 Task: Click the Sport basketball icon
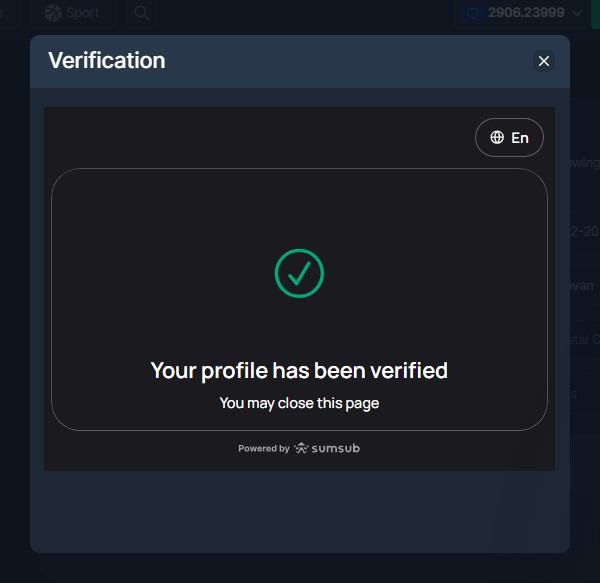[x=53, y=13]
